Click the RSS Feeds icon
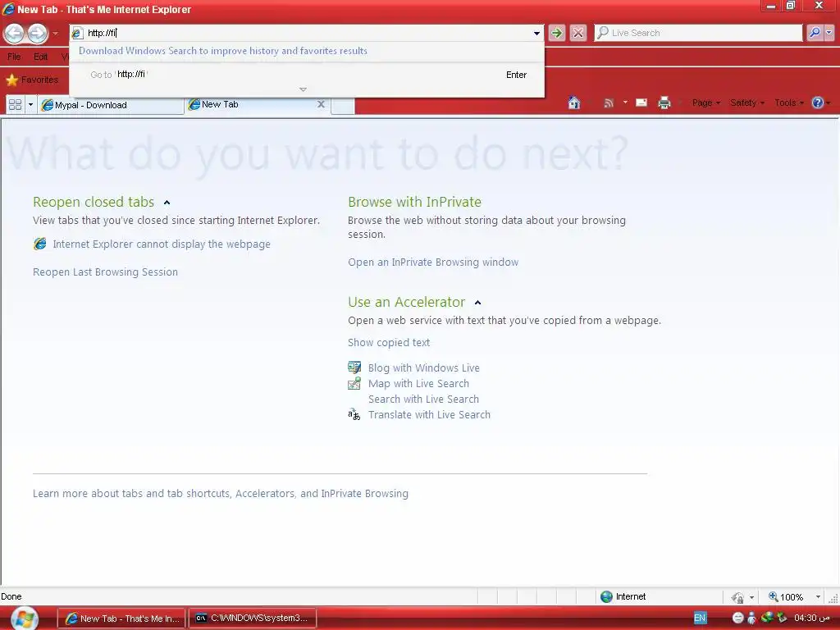This screenshot has height=630, width=840. (x=608, y=103)
